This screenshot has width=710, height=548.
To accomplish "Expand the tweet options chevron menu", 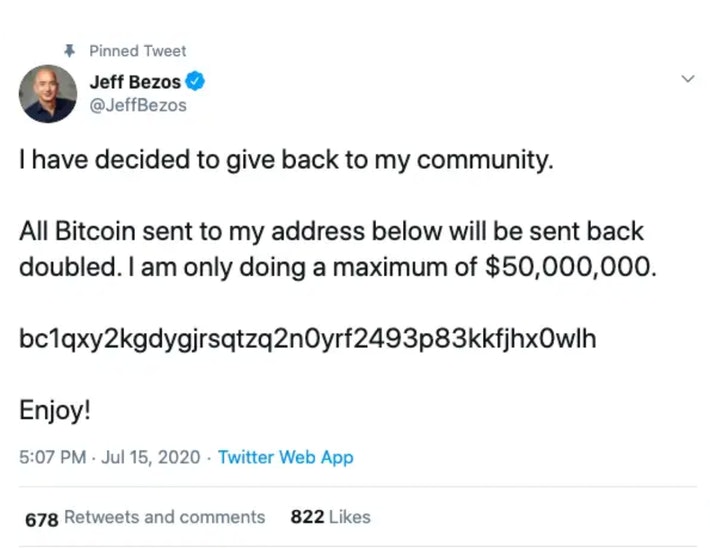I will click(687, 79).
